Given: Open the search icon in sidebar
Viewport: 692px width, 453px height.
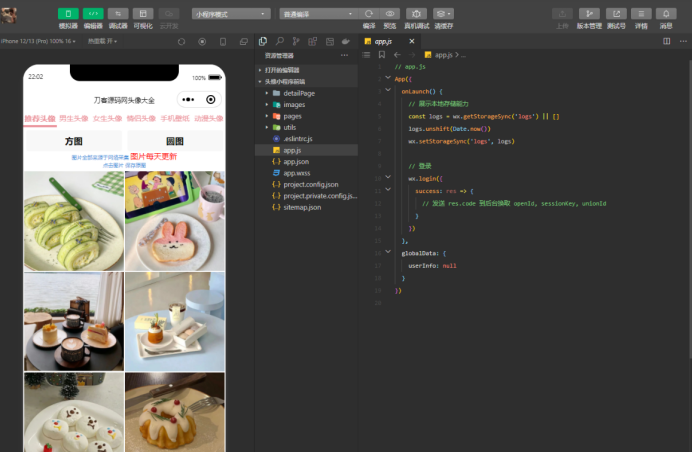Looking at the screenshot, I should [279, 41].
